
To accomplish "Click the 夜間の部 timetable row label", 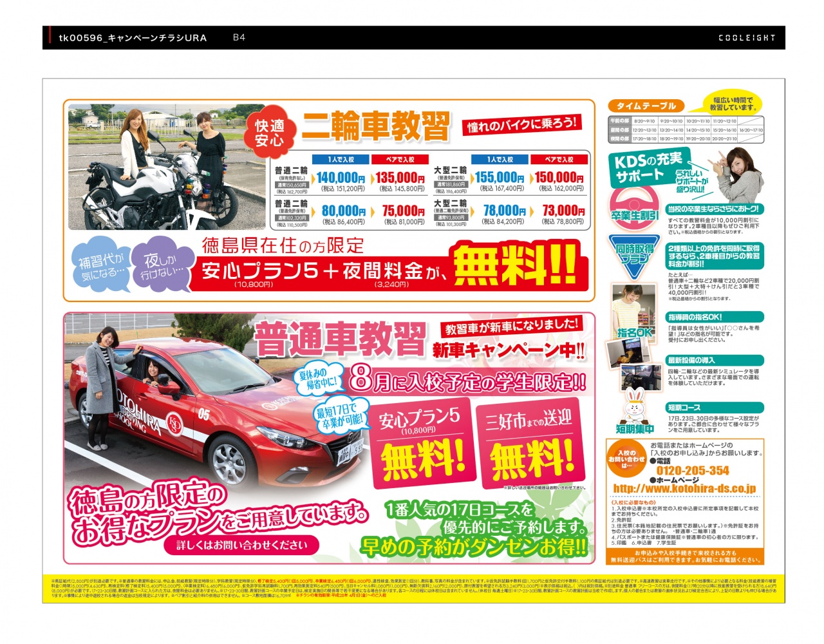I will tap(620, 138).
